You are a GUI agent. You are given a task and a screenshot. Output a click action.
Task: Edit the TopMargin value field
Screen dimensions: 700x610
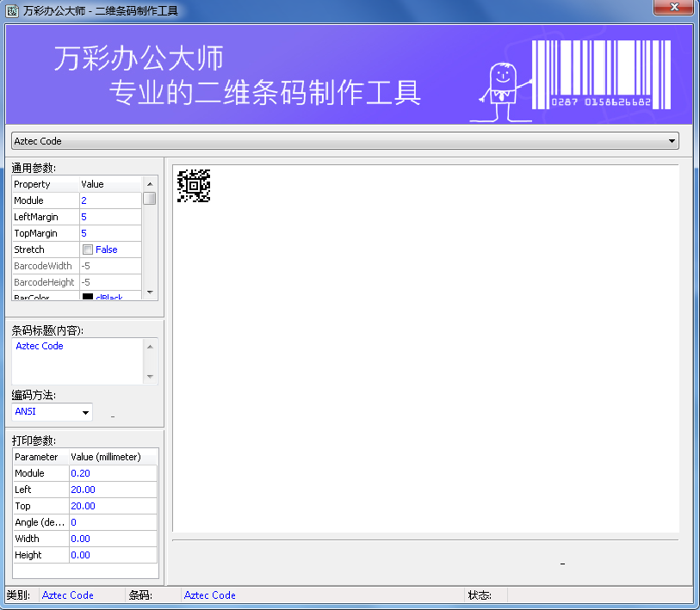click(x=109, y=233)
